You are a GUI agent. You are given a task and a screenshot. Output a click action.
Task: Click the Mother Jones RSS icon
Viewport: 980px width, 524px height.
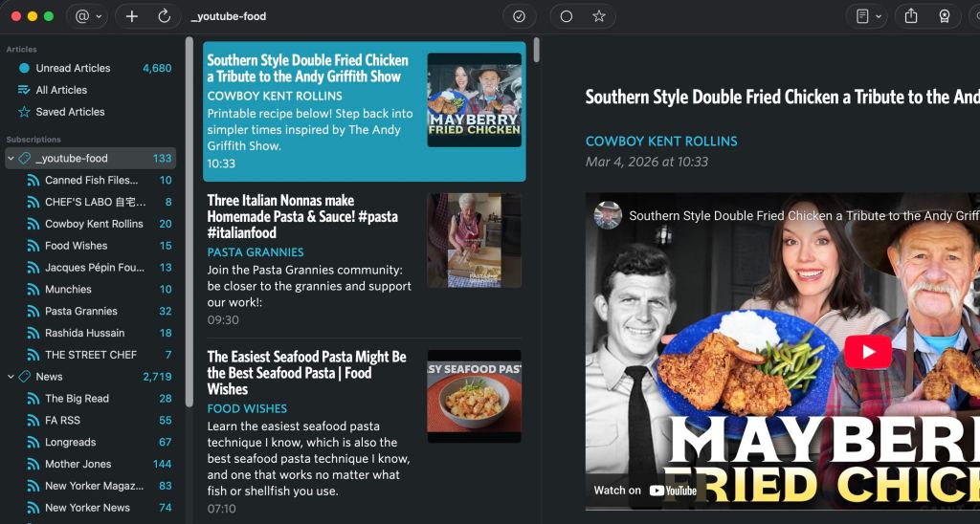tap(33, 464)
